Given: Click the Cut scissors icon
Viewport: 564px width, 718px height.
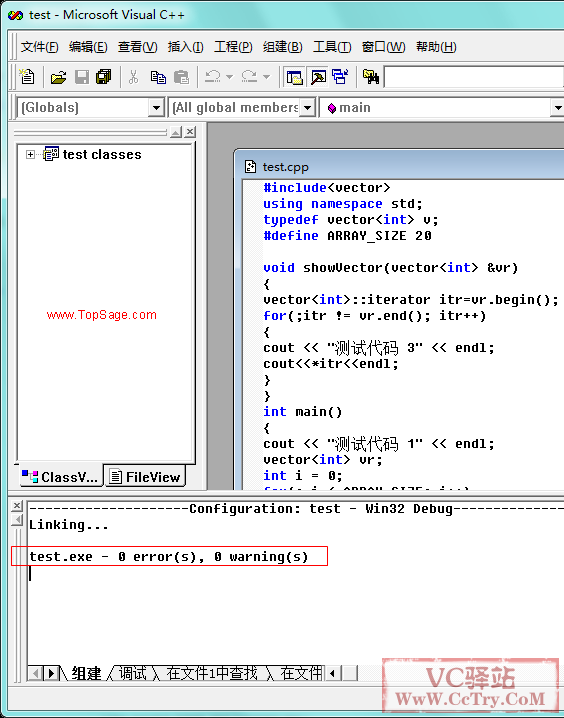Looking at the screenshot, I should pos(134,77).
